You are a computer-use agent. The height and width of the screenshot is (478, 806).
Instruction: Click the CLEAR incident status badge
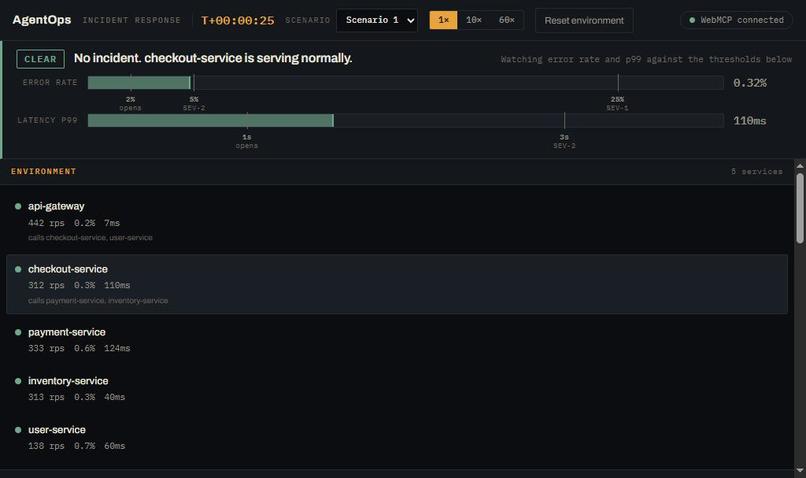(40, 59)
